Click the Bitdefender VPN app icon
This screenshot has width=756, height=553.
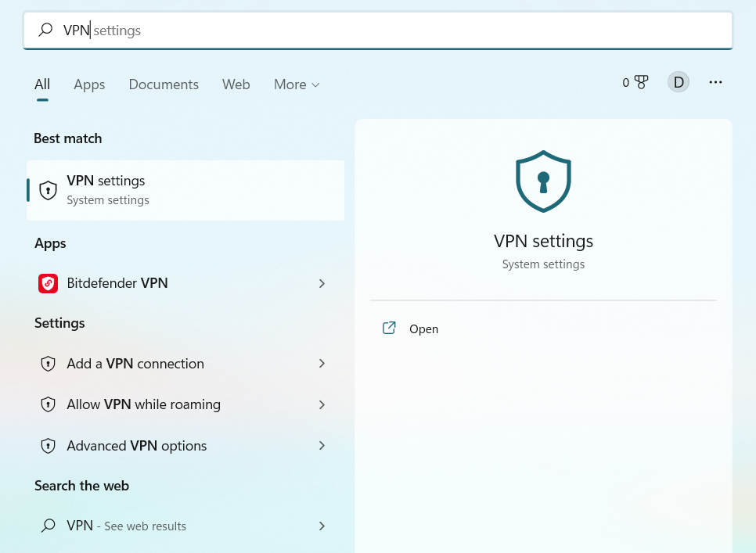click(x=48, y=283)
